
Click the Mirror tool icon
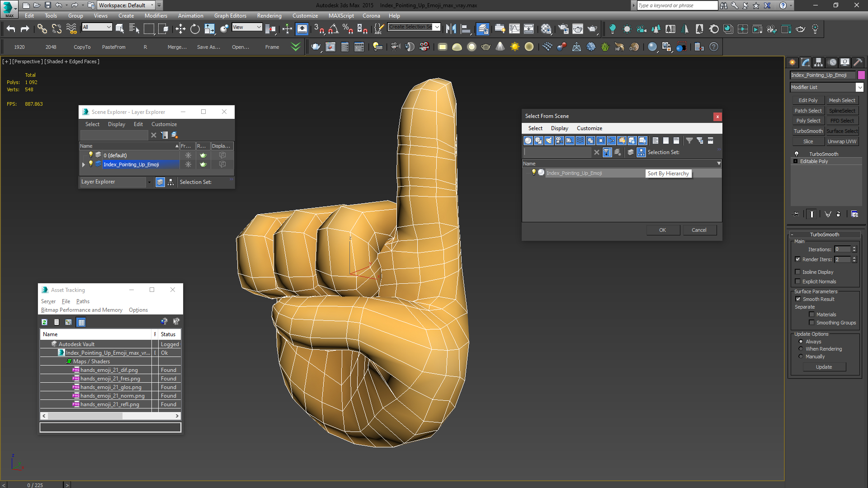click(x=451, y=29)
